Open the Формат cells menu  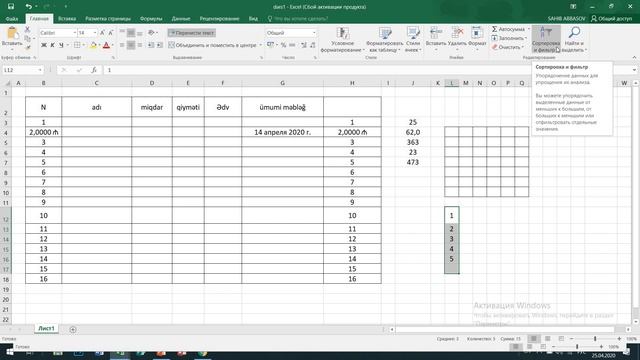pyautogui.click(x=477, y=40)
